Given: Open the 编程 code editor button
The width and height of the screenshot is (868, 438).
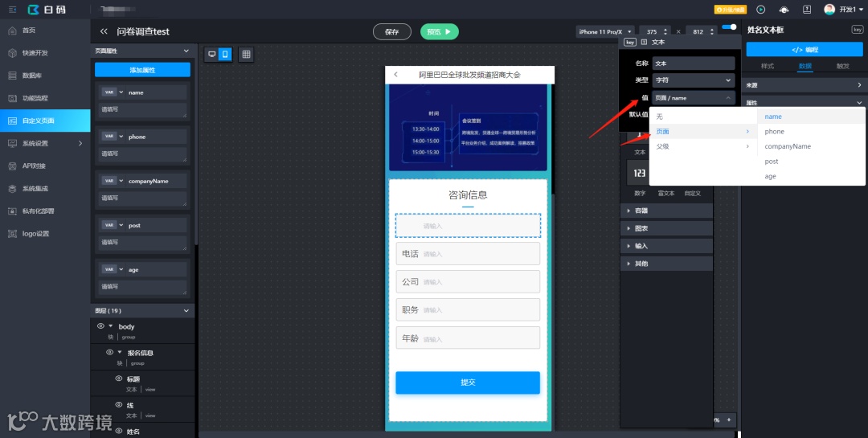Looking at the screenshot, I should click(x=805, y=49).
